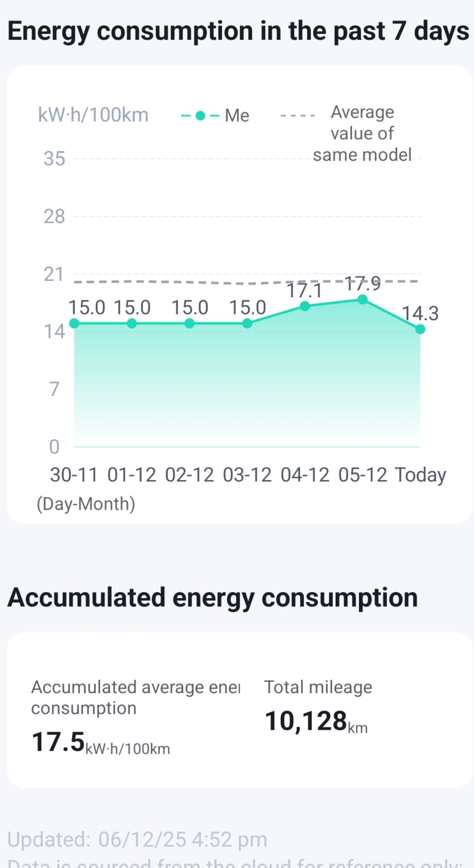474x868 pixels.
Task: Tap the kW·h/100km unit label on the chart
Action: point(93,115)
